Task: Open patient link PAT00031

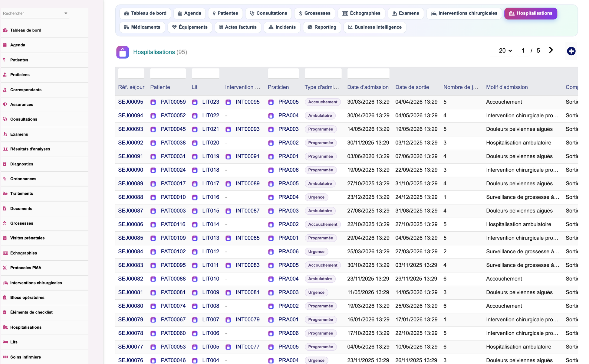Action: pos(173,156)
